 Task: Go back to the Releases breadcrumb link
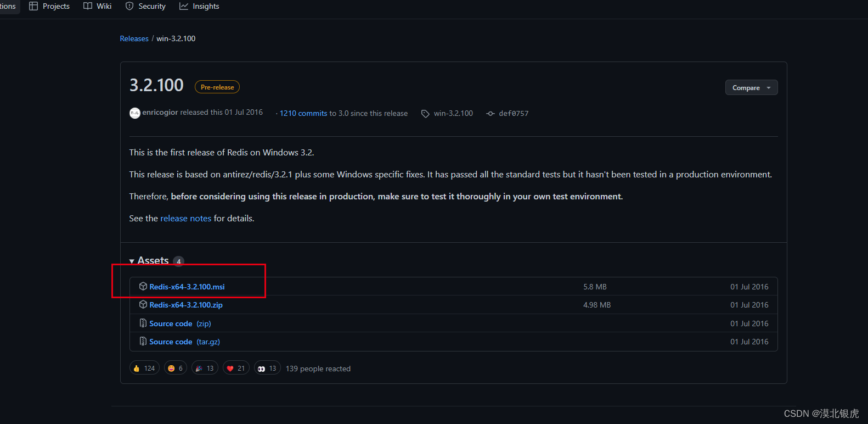(x=134, y=38)
